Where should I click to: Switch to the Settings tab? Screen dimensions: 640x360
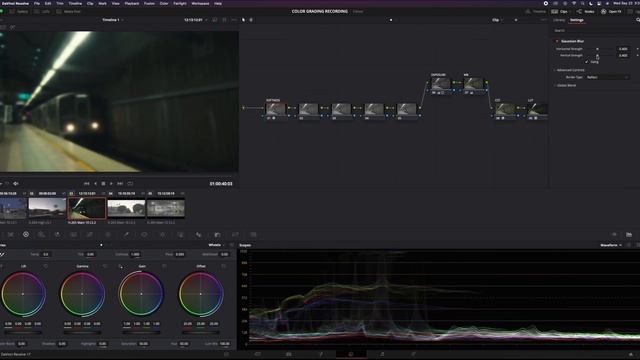577,20
